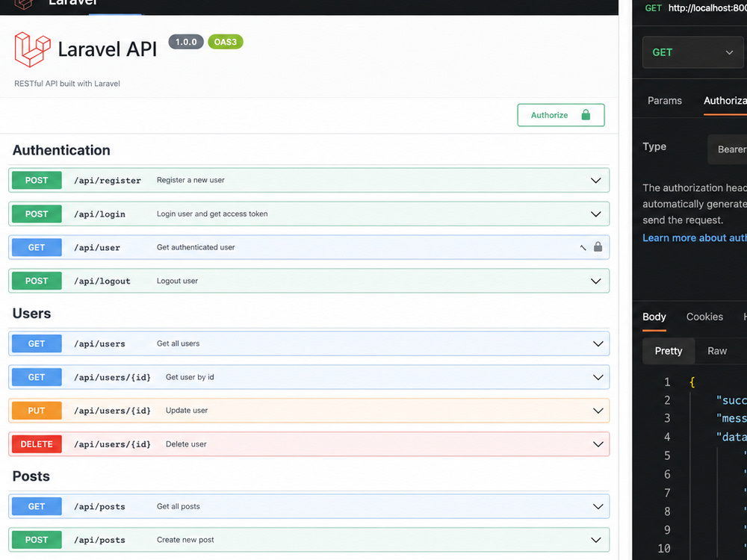Click the /api/register path text

pyautogui.click(x=107, y=181)
